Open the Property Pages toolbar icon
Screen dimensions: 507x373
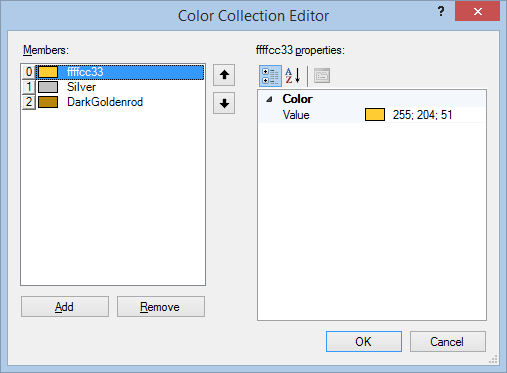(x=322, y=76)
